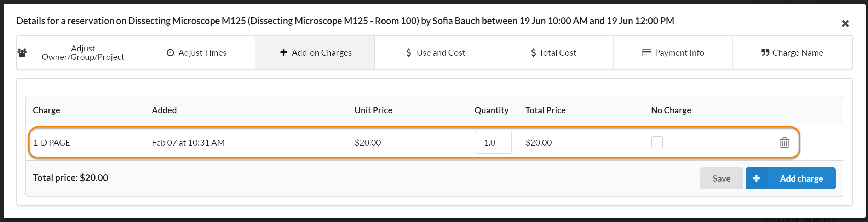Screen dimensions: 868x222
Task: Click the Unit Price column header
Action: tap(373, 110)
